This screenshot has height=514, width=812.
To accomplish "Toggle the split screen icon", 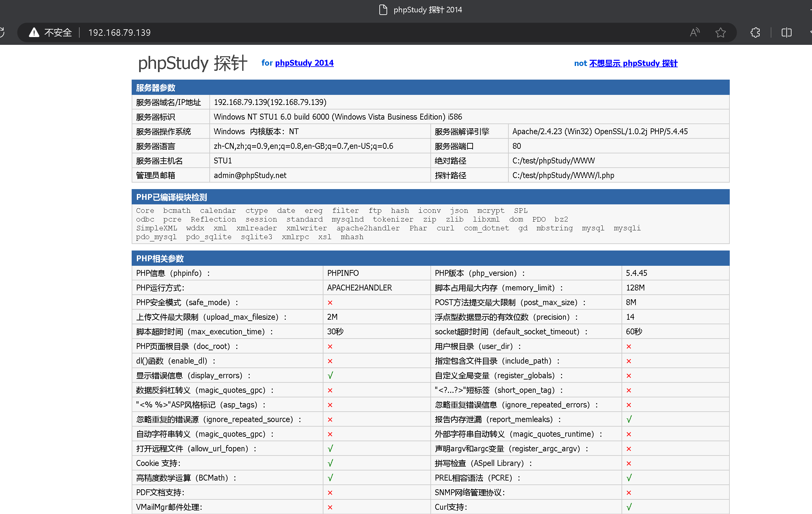I will point(786,32).
